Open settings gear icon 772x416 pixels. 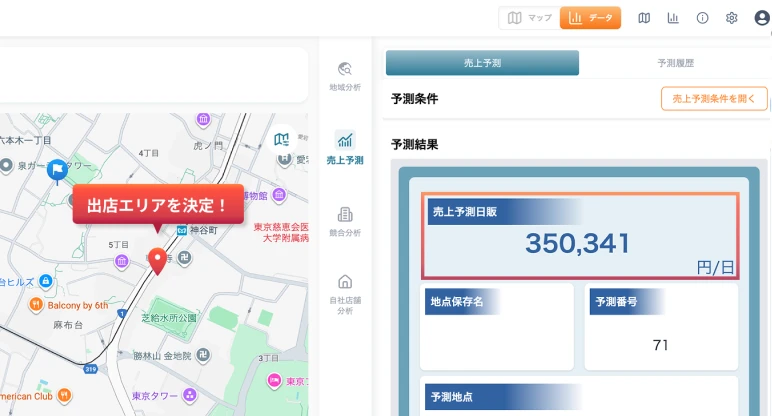(x=731, y=18)
